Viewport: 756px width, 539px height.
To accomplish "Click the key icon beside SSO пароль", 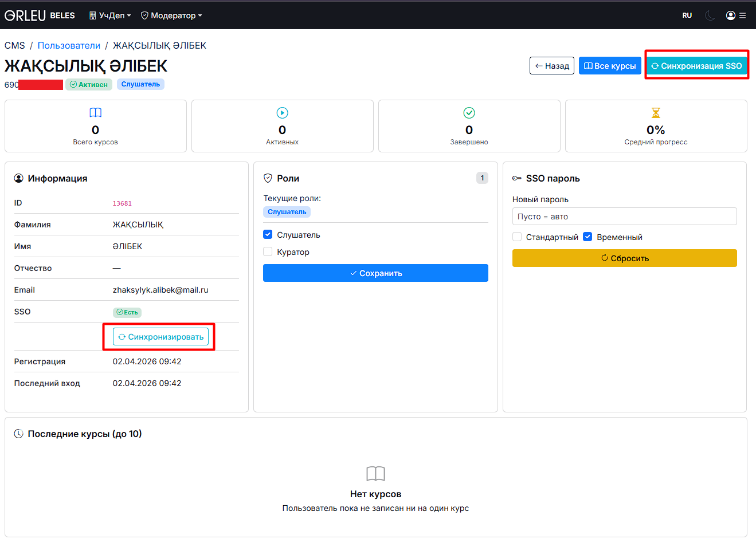I will pyautogui.click(x=516, y=179).
